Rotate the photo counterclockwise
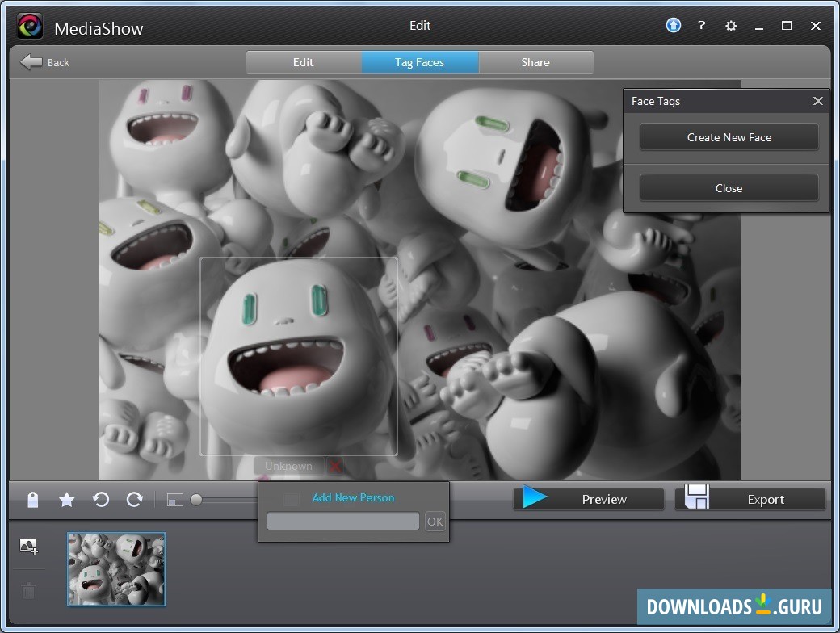The width and height of the screenshot is (840, 633). coord(101,500)
